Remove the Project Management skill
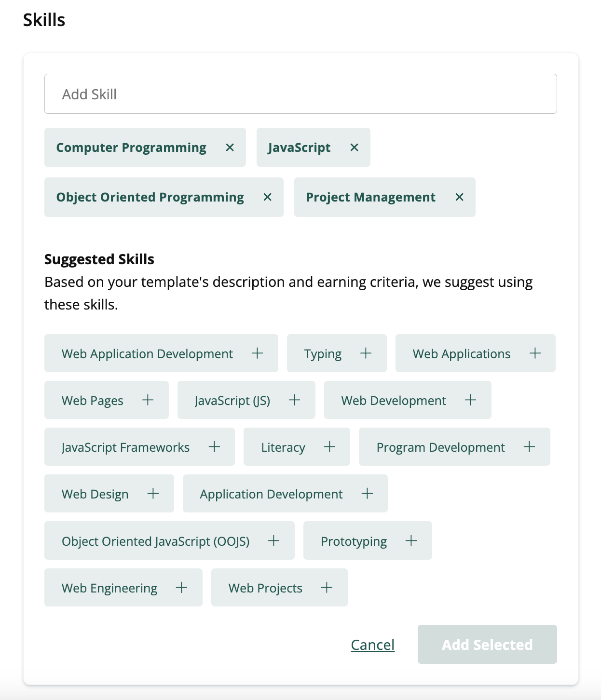The image size is (601, 700). click(459, 197)
